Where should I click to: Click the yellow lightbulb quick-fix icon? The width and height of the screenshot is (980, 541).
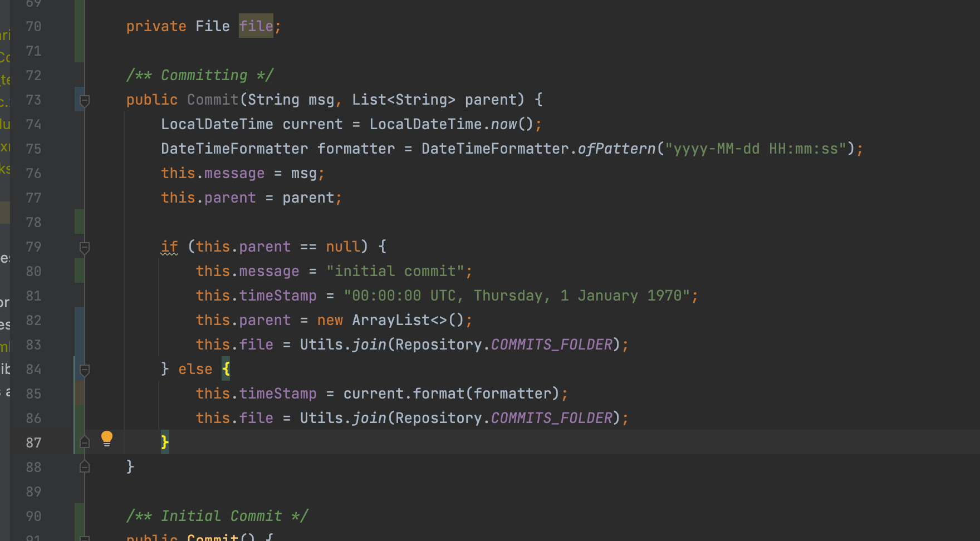(x=107, y=439)
